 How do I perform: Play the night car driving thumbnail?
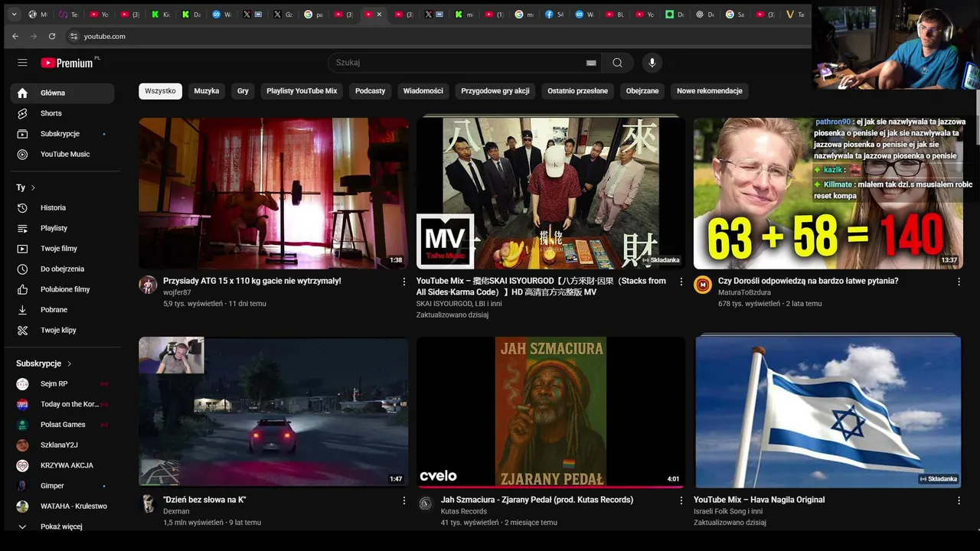tap(273, 412)
